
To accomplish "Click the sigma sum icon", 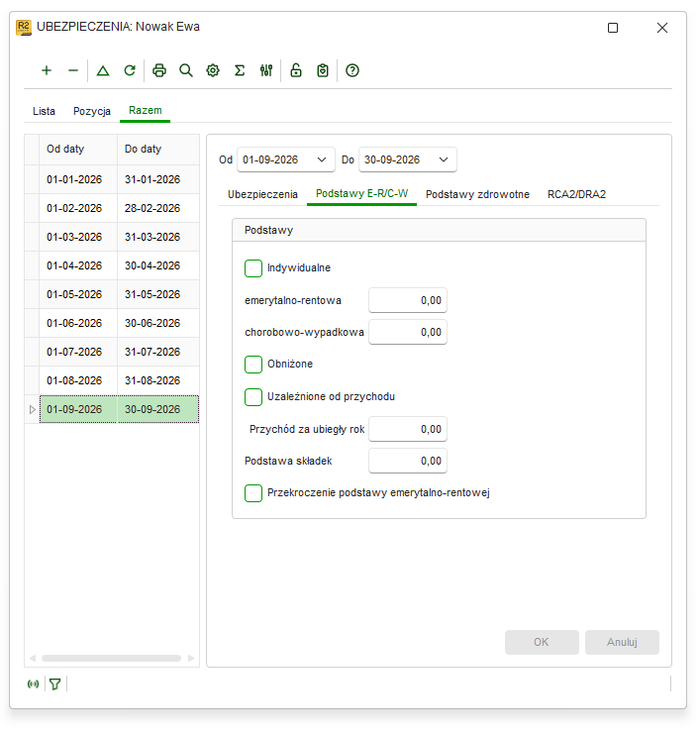I will [x=240, y=70].
